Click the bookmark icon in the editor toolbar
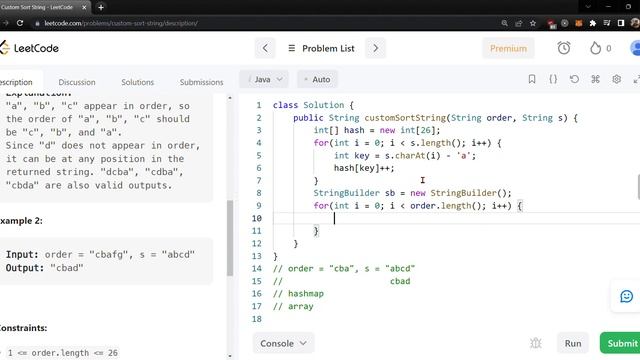This screenshot has height=360, width=640. point(531,79)
